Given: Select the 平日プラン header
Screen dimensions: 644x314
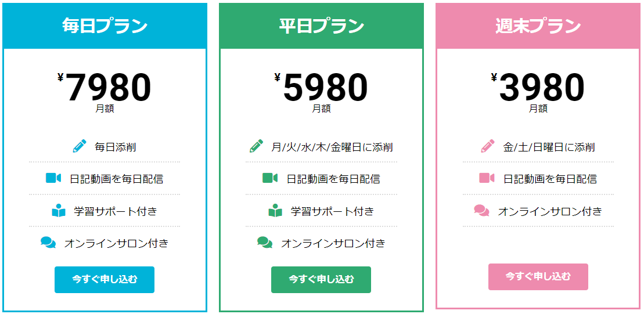Looking at the screenshot, I should coord(321,26).
